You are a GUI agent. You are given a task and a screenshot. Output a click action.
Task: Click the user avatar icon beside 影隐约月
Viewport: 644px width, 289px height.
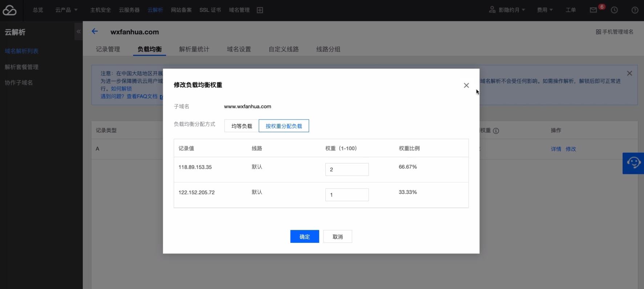[492, 10]
